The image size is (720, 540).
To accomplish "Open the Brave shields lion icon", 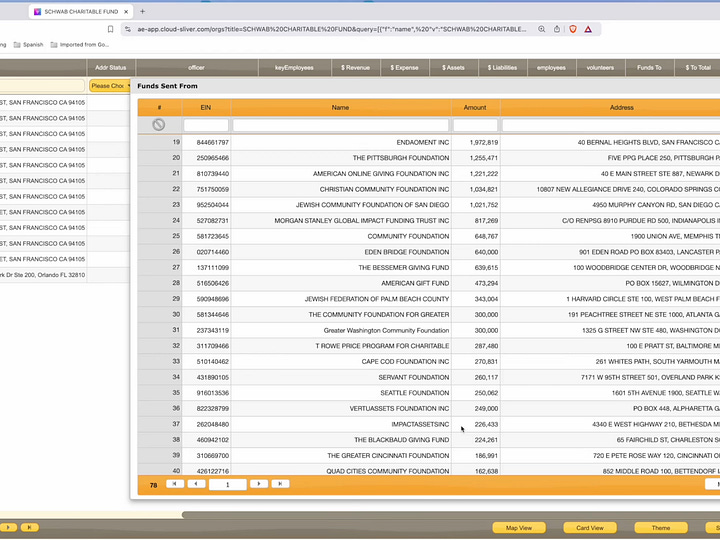I will pyautogui.click(x=573, y=29).
